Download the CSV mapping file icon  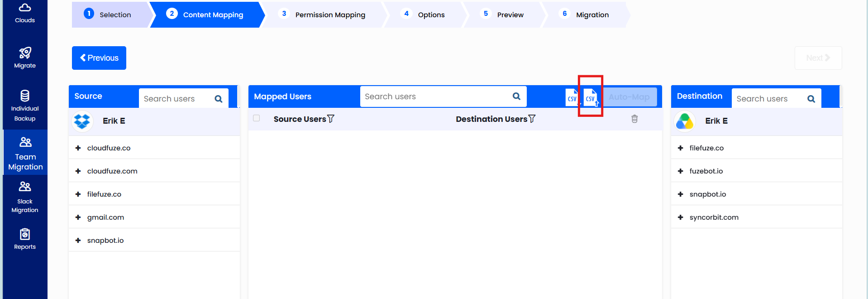[x=572, y=97]
